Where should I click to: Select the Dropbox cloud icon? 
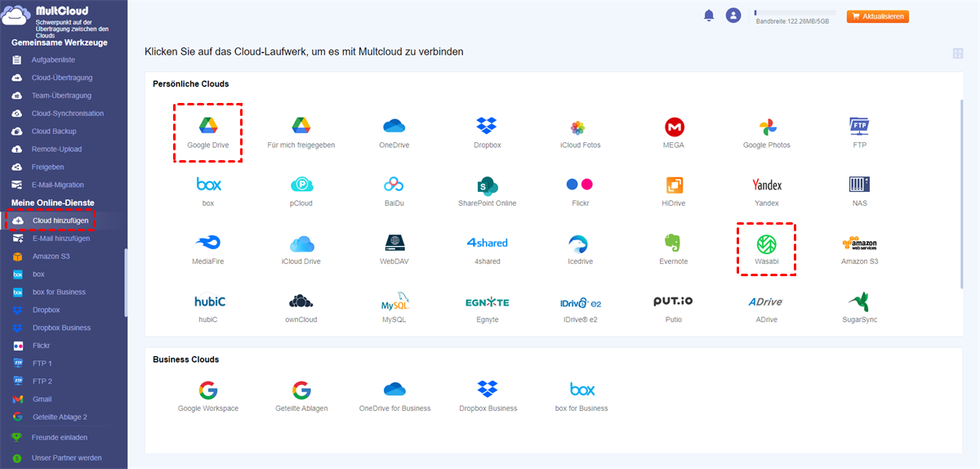pyautogui.click(x=488, y=127)
